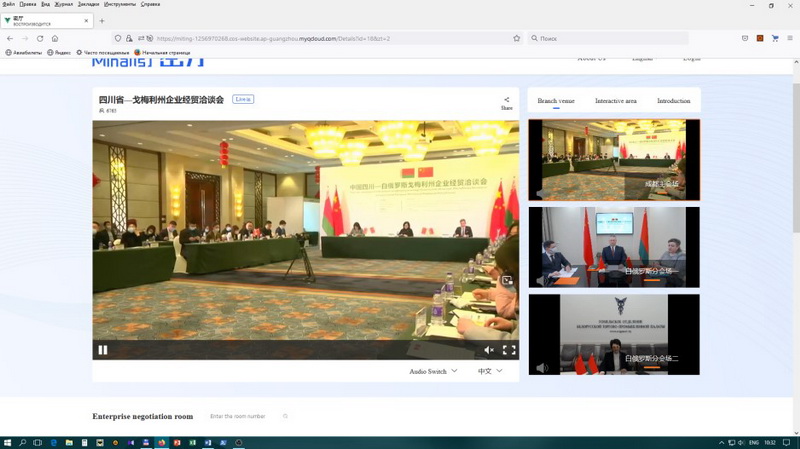This screenshot has height=449, width=800.
Task: Select the third branch venue thumbnail with emblem
Action: pos(614,334)
